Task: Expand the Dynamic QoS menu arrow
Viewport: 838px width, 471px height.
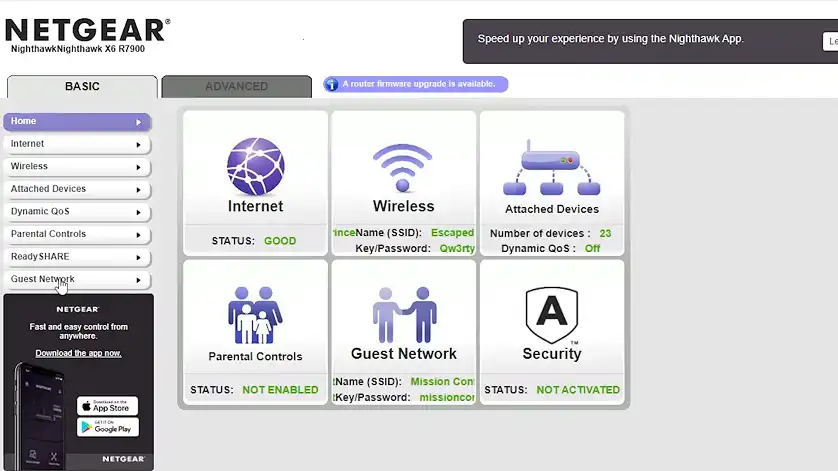Action: tap(138, 212)
